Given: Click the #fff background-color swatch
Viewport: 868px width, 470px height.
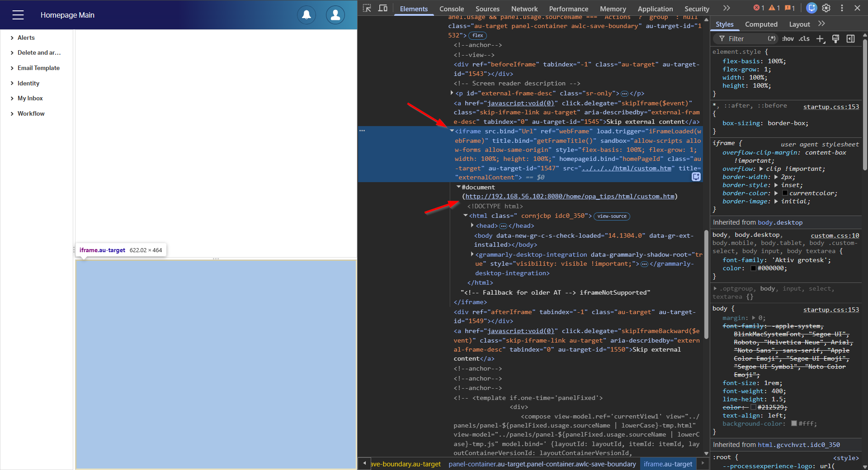Looking at the screenshot, I should 794,424.
